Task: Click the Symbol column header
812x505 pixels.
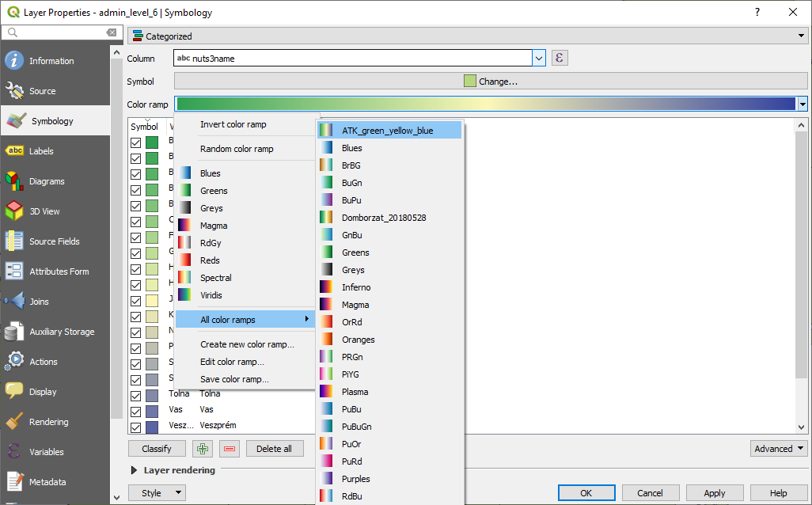Action: pyautogui.click(x=145, y=127)
